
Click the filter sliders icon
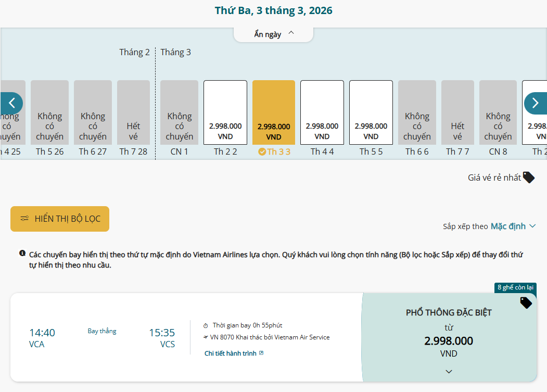(x=24, y=219)
